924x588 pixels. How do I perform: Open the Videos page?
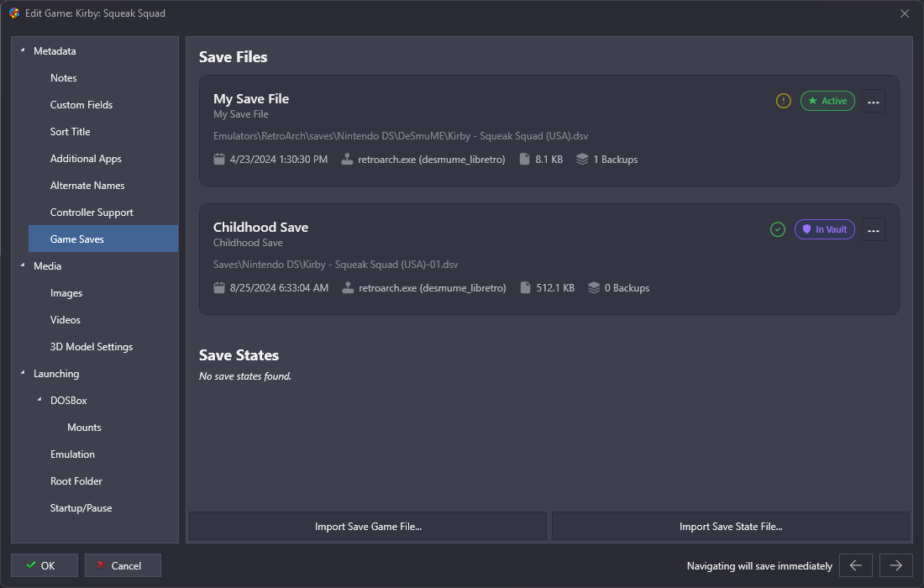pos(65,320)
